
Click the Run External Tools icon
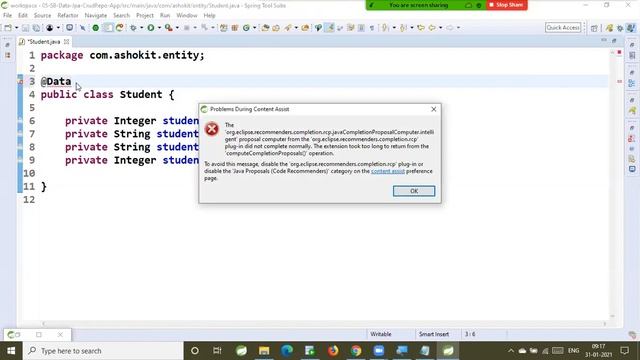click(168, 28)
